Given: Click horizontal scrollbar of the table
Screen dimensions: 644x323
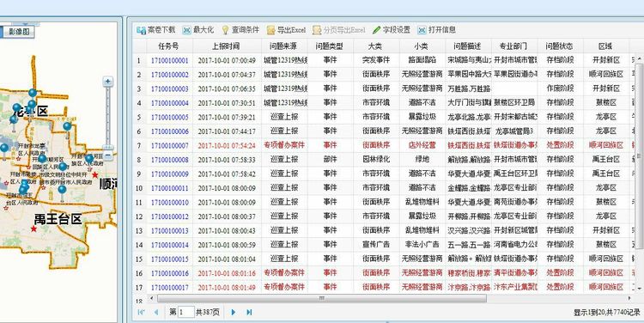Looking at the screenshot, I should coord(322,298).
